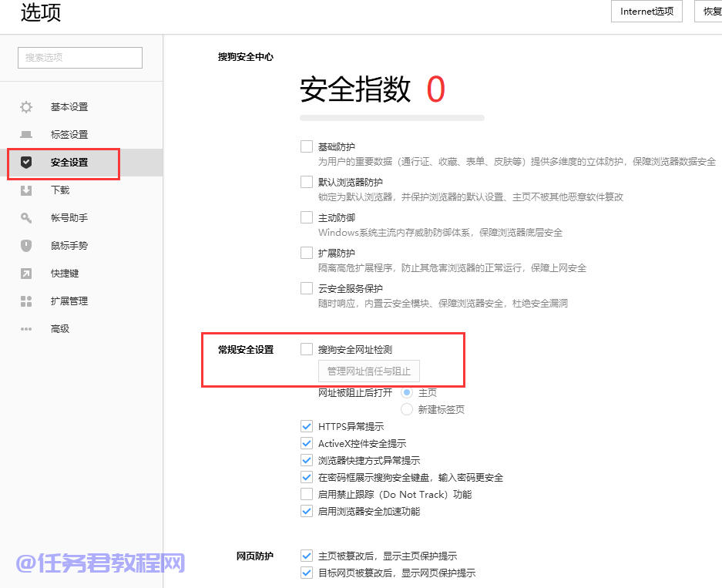Open 帐号助手 settings
This screenshot has width=722, height=588.
[x=69, y=218]
